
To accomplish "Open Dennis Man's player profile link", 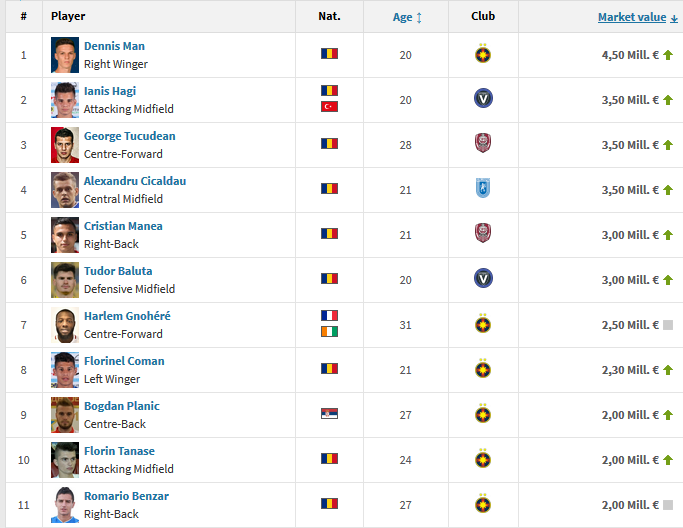I will click(114, 46).
